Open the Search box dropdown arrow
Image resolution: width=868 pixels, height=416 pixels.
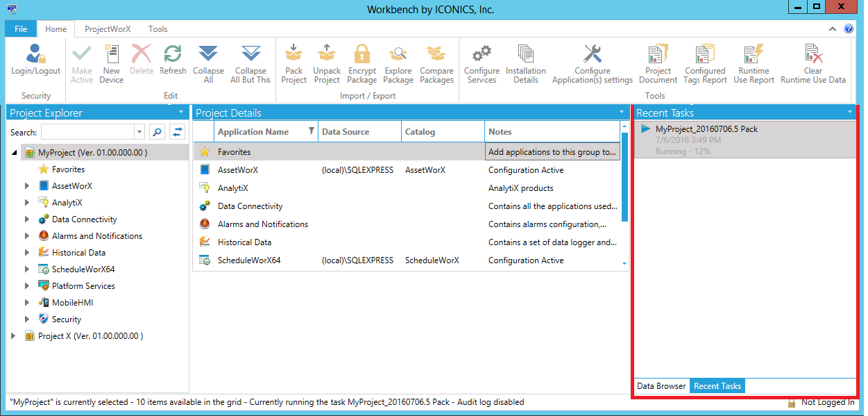point(139,132)
